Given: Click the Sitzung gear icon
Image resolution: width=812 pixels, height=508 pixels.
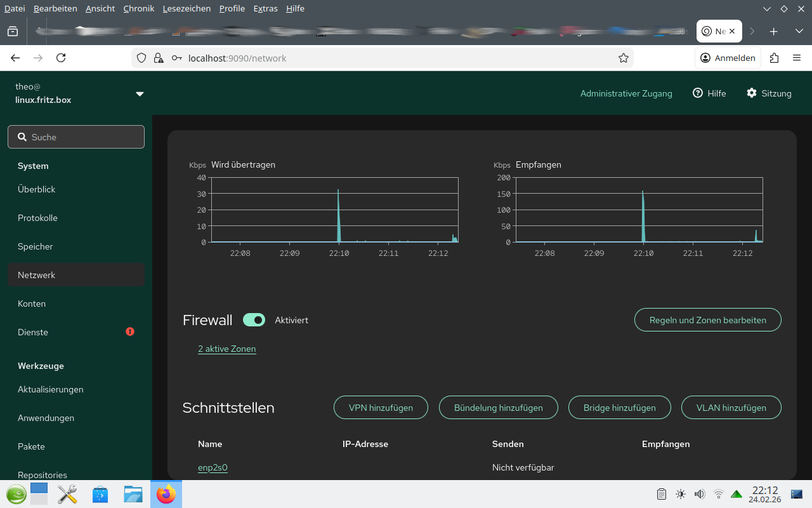Looking at the screenshot, I should click(x=752, y=93).
